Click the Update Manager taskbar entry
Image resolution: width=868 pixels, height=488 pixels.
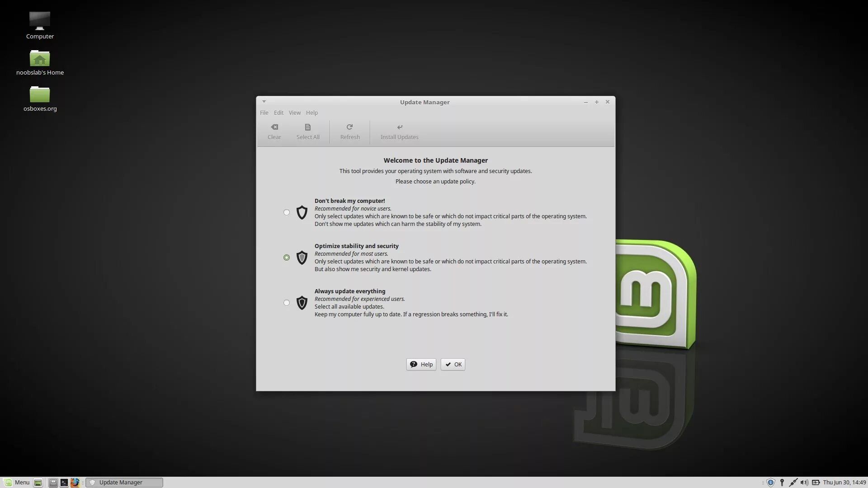tap(124, 483)
